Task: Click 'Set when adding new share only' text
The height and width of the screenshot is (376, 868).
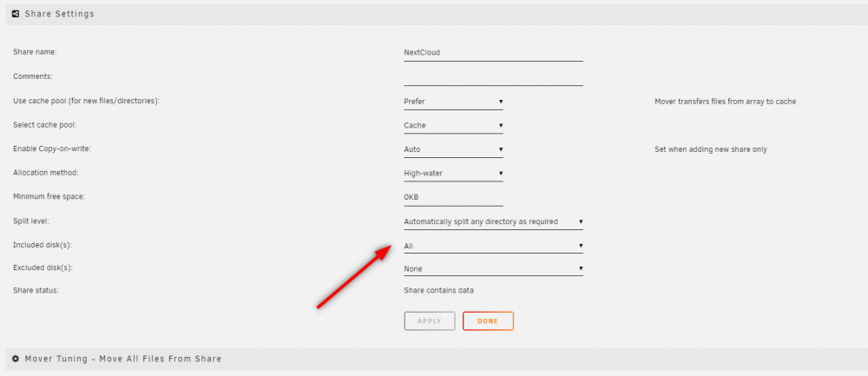Action: [x=711, y=149]
